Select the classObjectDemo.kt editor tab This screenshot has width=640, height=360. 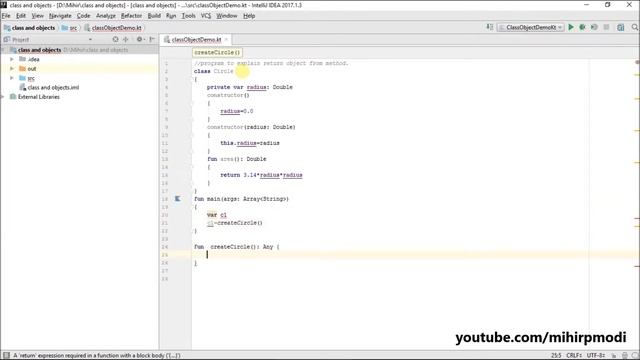coord(196,40)
